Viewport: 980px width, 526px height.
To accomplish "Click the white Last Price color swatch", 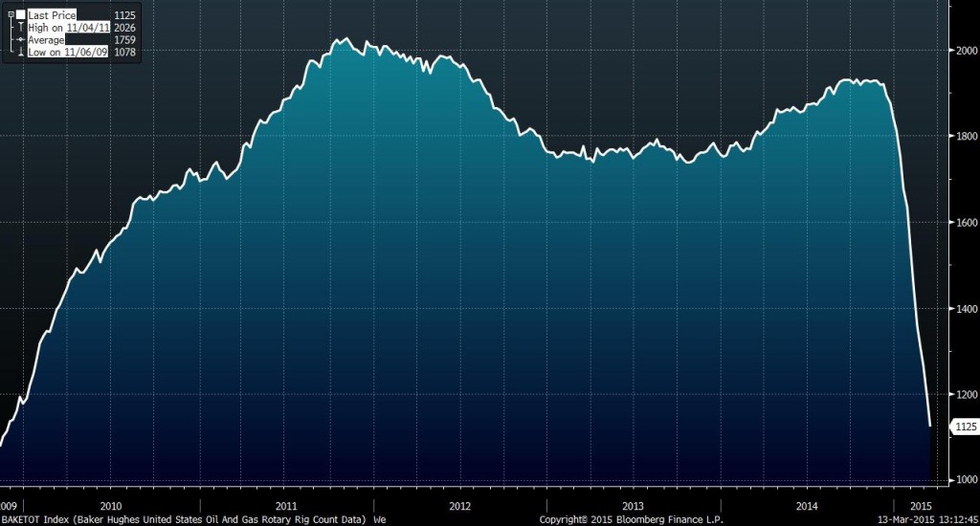I will pyautogui.click(x=21, y=15).
